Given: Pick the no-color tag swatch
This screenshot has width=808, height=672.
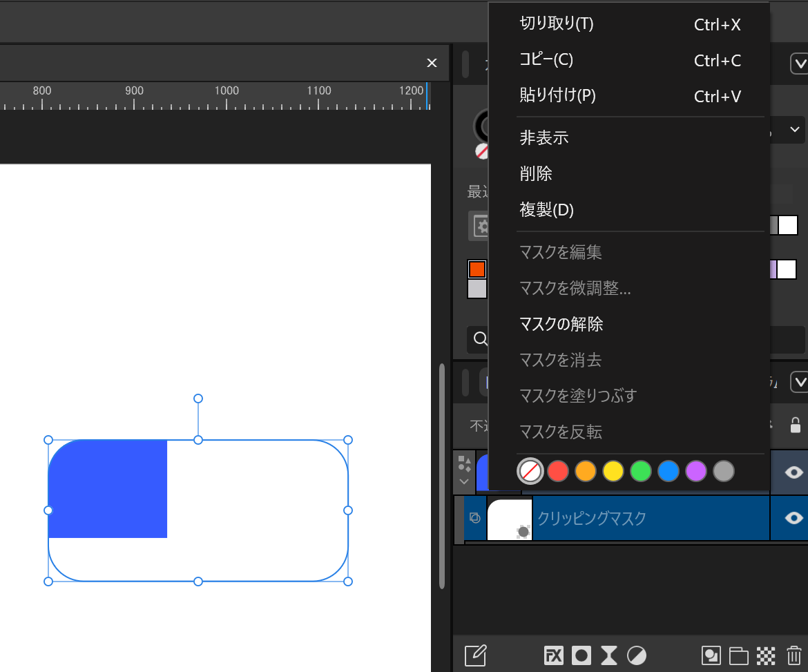Looking at the screenshot, I should [x=530, y=471].
